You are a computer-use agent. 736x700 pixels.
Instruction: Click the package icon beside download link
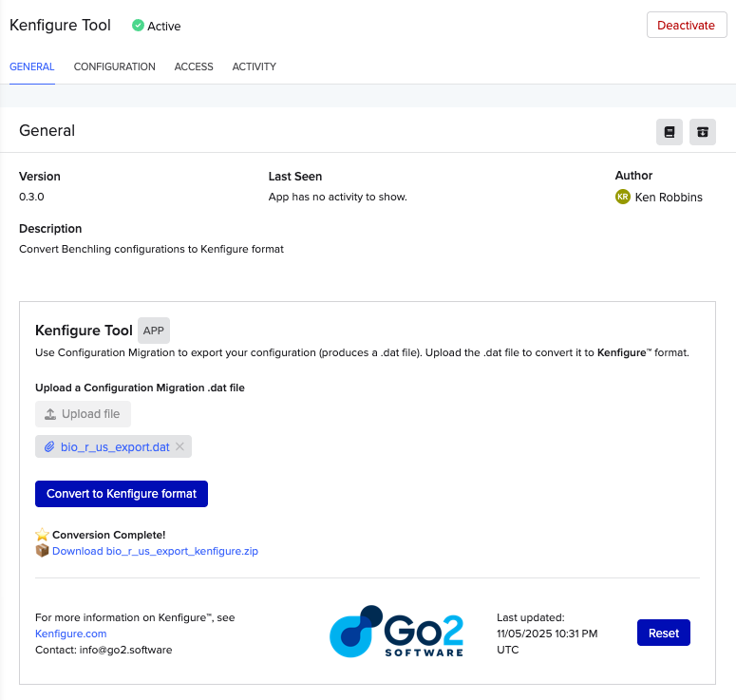tap(42, 551)
